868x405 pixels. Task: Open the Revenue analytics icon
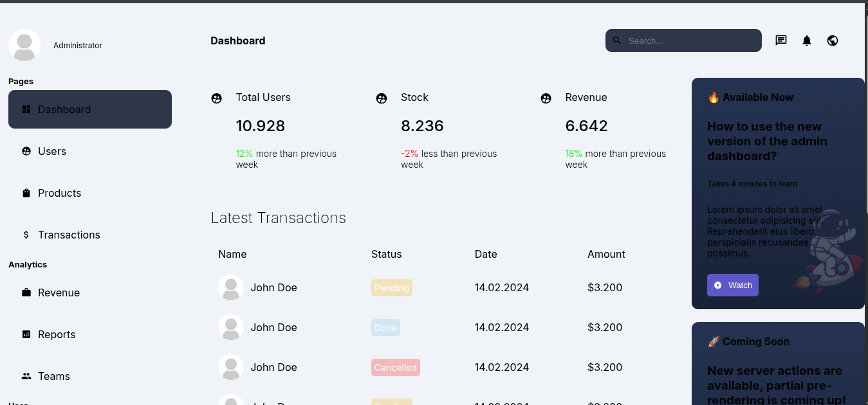26,292
